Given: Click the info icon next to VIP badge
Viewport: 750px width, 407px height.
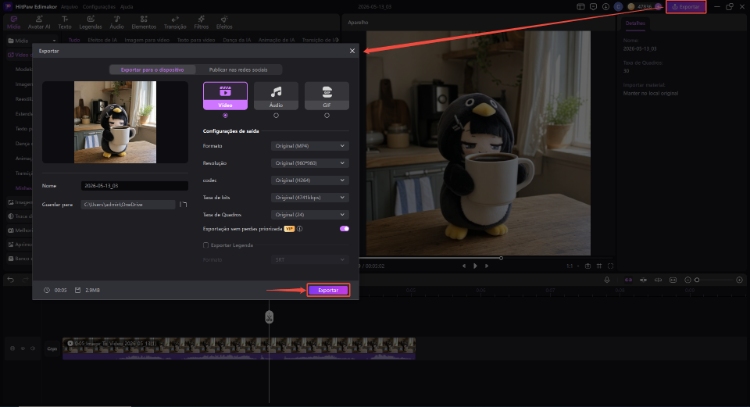Looking at the screenshot, I should pos(300,229).
